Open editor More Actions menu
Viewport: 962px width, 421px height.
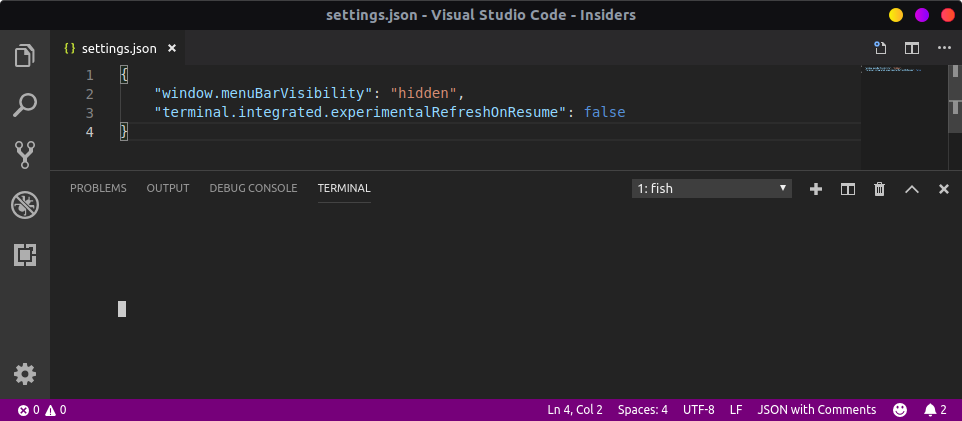tap(944, 48)
